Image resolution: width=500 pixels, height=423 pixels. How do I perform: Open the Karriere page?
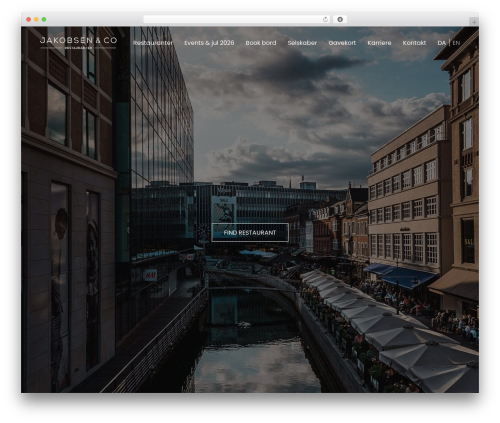pyautogui.click(x=379, y=43)
